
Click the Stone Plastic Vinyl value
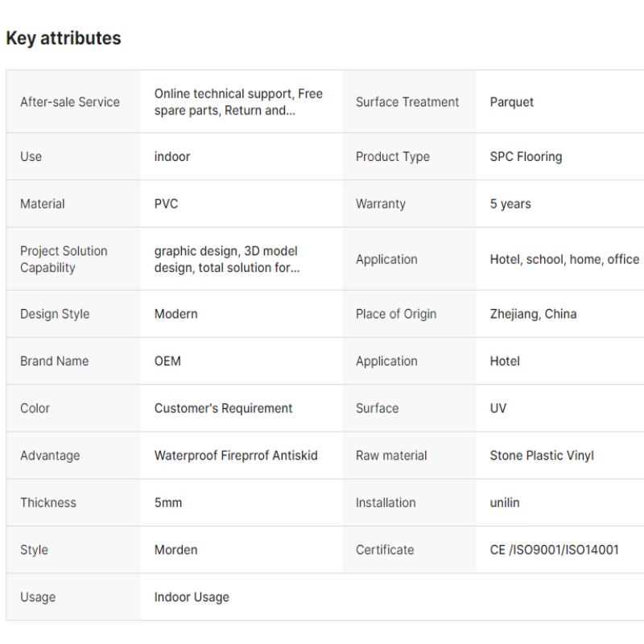tap(542, 456)
